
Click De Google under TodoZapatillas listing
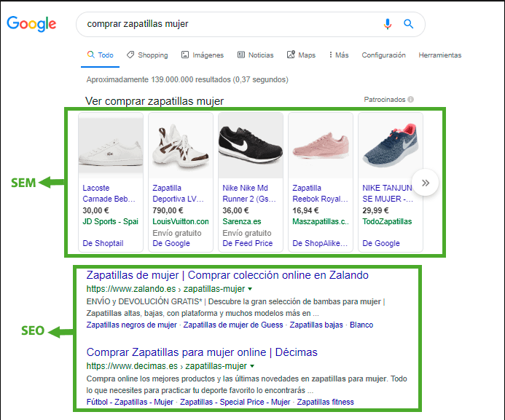pyautogui.click(x=381, y=243)
